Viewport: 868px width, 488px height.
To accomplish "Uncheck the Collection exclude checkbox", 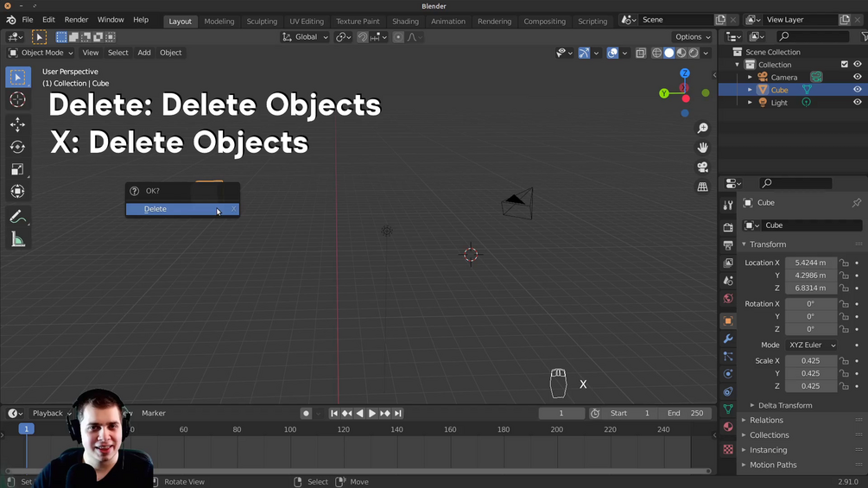I will (844, 64).
